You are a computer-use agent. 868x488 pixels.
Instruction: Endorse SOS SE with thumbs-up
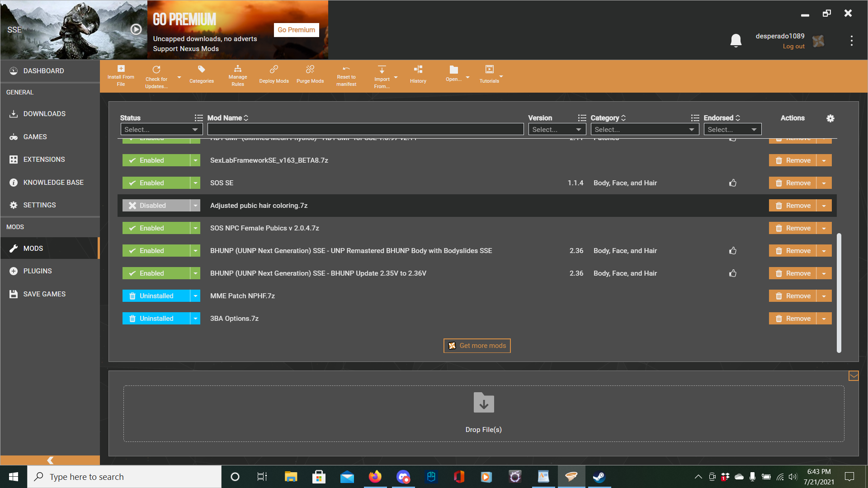732,183
